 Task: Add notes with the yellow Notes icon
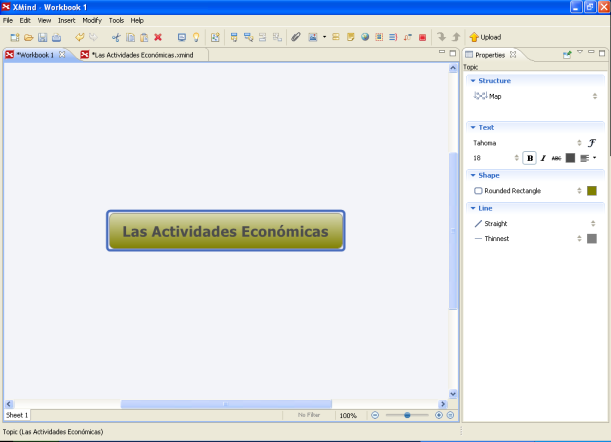click(x=350, y=37)
